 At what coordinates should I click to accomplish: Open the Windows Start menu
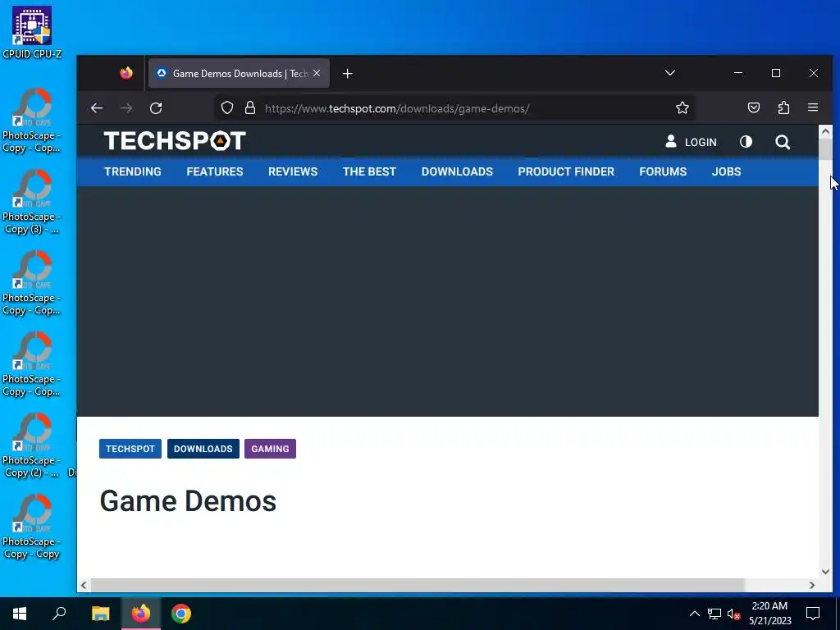click(x=20, y=614)
